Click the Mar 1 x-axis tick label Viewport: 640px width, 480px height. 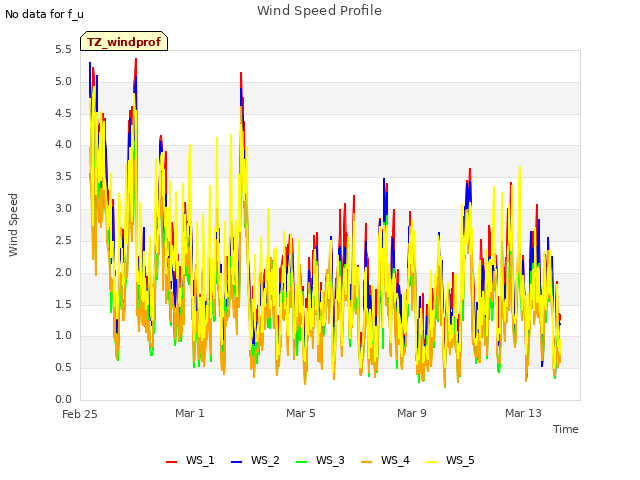point(190,413)
